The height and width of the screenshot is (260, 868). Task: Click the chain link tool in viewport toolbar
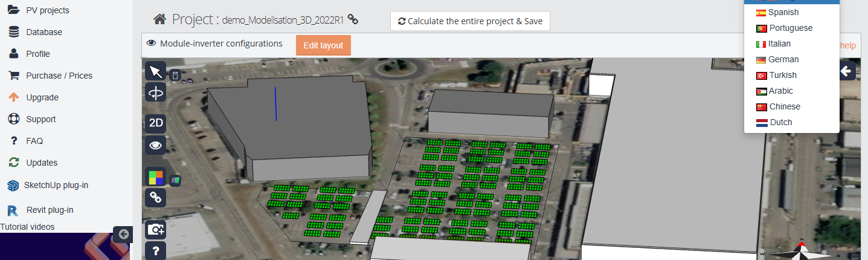click(156, 197)
